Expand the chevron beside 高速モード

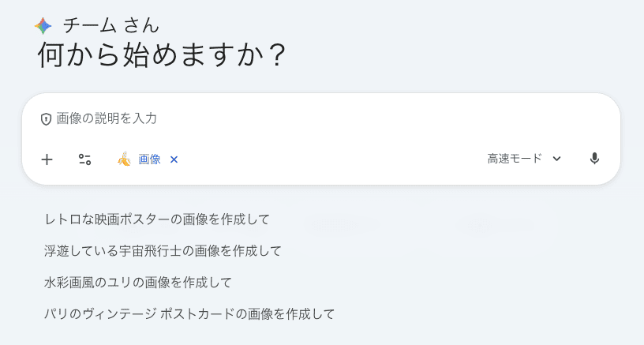click(x=556, y=159)
